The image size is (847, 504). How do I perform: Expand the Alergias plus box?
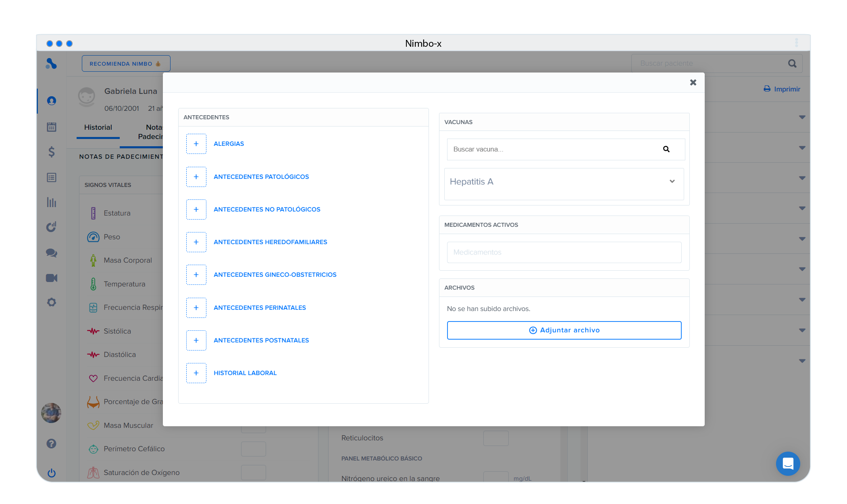point(196,144)
